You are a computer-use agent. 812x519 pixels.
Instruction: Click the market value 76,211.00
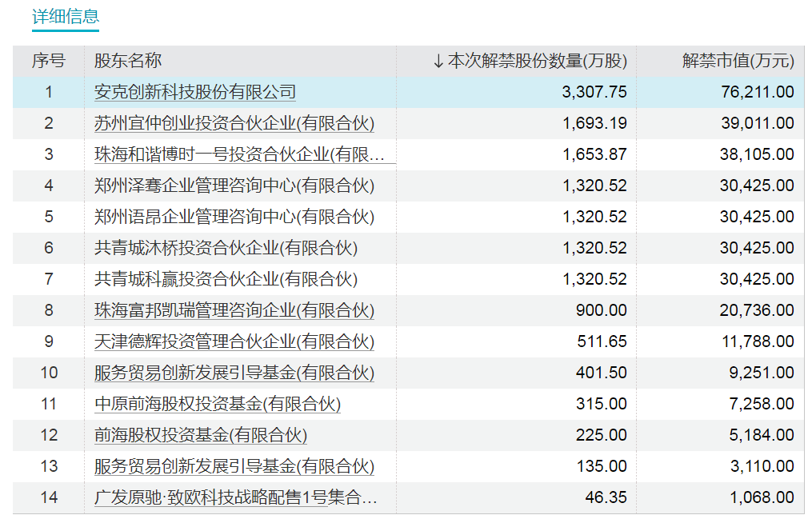[x=758, y=92]
